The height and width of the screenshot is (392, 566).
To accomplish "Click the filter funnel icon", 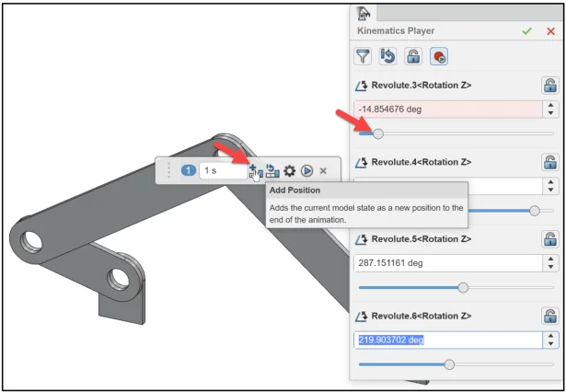I will point(366,56).
